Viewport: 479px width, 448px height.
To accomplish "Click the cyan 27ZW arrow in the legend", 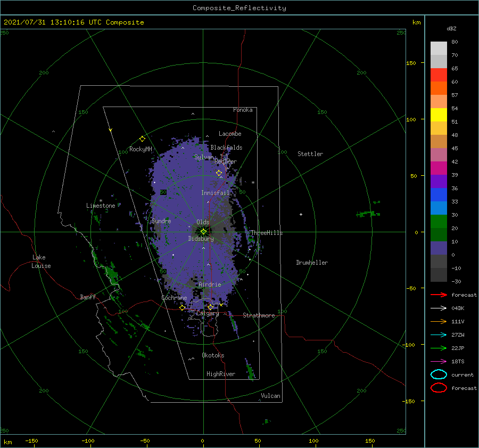I will pos(439,335).
